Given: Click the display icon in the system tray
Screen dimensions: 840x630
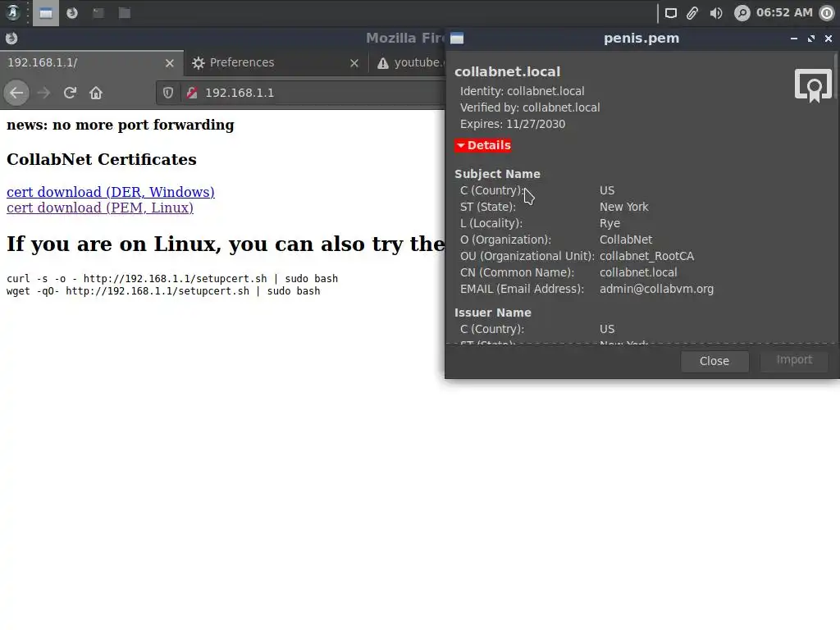Looking at the screenshot, I should click(x=671, y=13).
